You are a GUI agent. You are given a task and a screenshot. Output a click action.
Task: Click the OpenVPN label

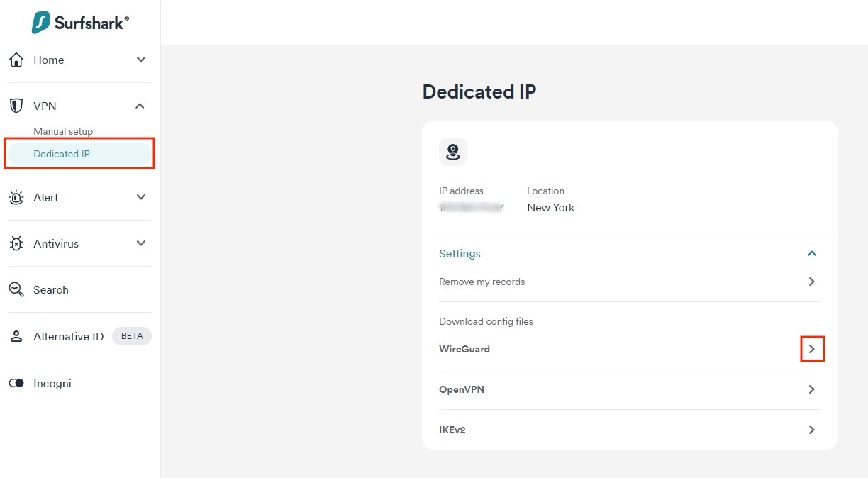462,389
